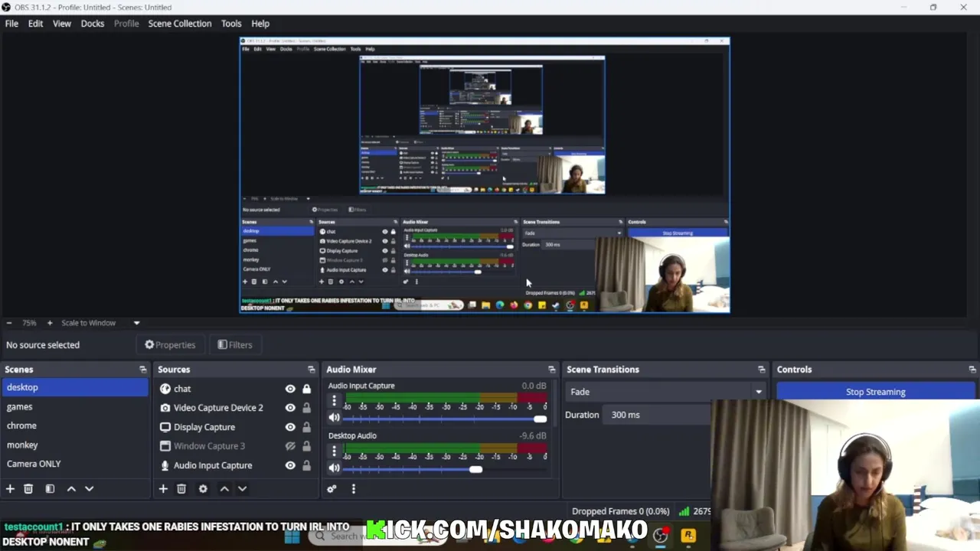This screenshot has width=980, height=551.
Task: Zoom in the preview with plus icon
Action: (x=50, y=323)
